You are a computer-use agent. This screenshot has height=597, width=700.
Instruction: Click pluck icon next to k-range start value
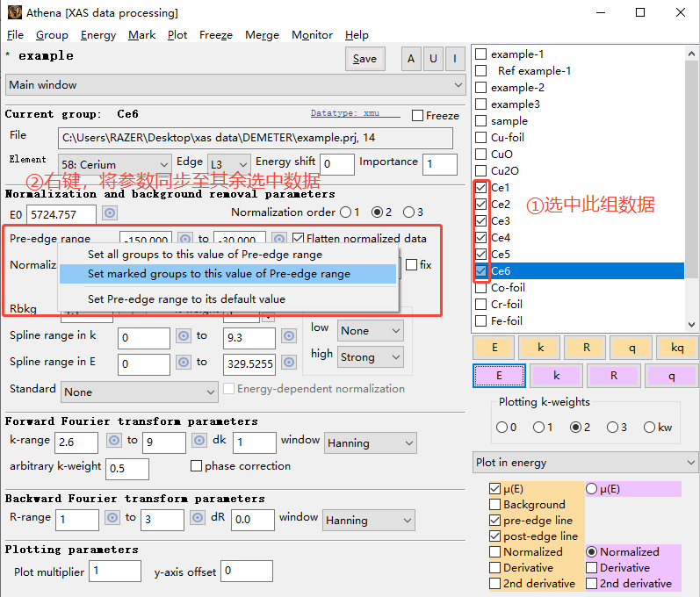point(113,441)
